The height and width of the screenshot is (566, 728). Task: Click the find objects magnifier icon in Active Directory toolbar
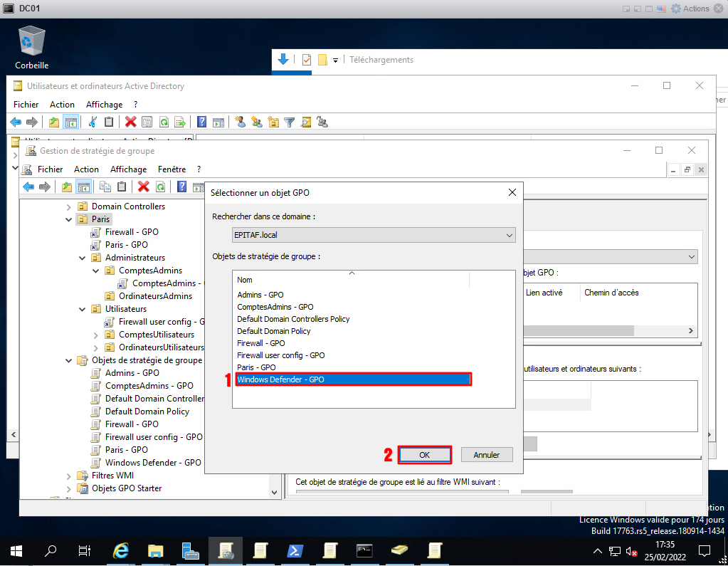pyautogui.click(x=306, y=122)
